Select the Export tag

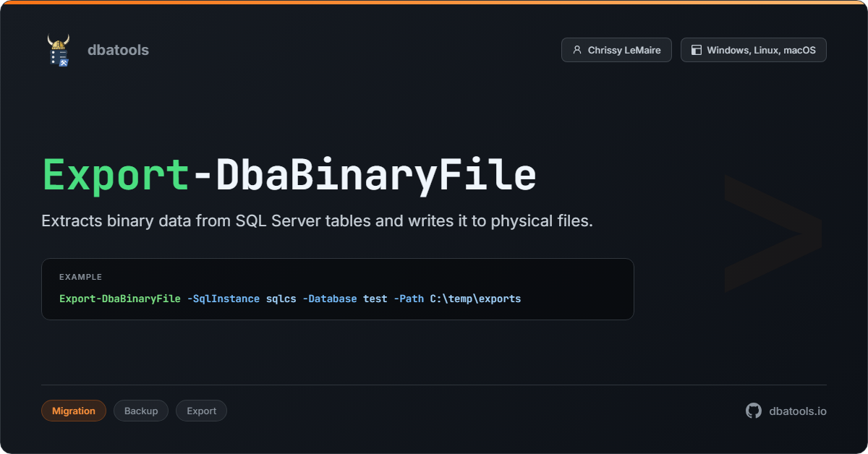click(201, 411)
